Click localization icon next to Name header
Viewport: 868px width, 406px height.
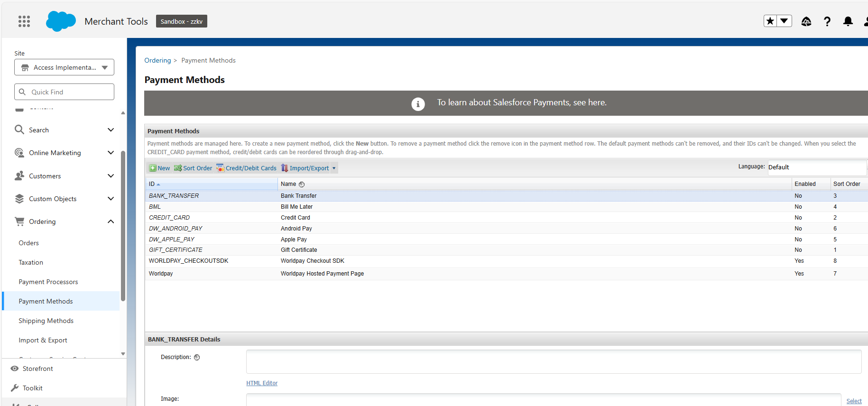point(302,185)
